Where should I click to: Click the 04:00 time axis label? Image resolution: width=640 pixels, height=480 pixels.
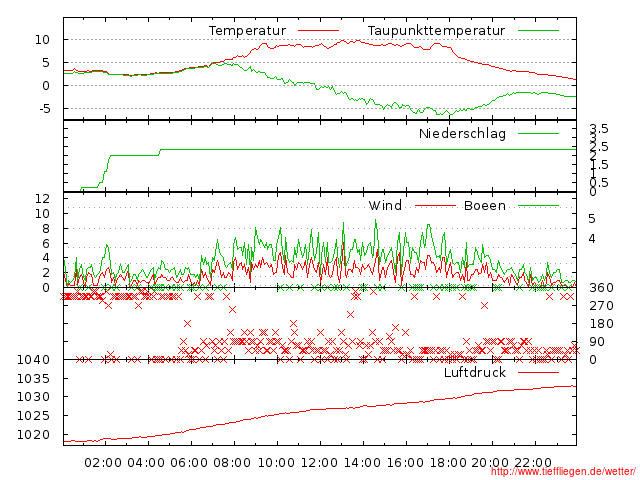[146, 463]
